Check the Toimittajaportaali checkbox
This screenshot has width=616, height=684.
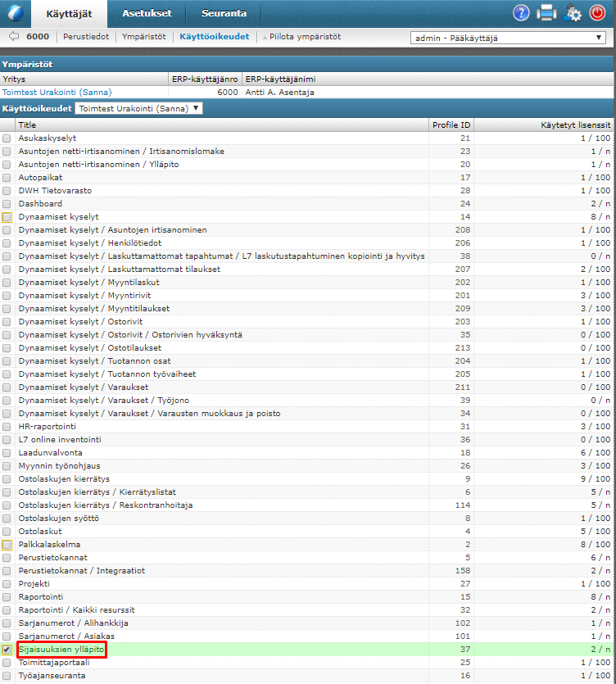(7, 663)
